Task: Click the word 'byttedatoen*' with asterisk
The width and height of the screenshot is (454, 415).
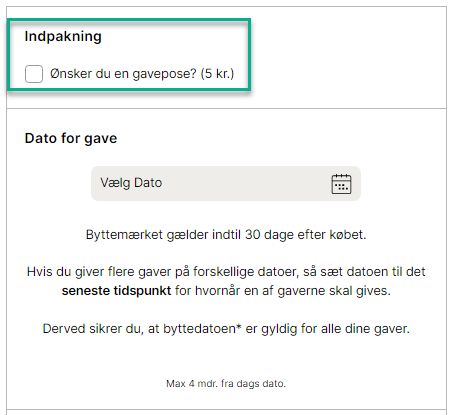Action: tap(202, 329)
